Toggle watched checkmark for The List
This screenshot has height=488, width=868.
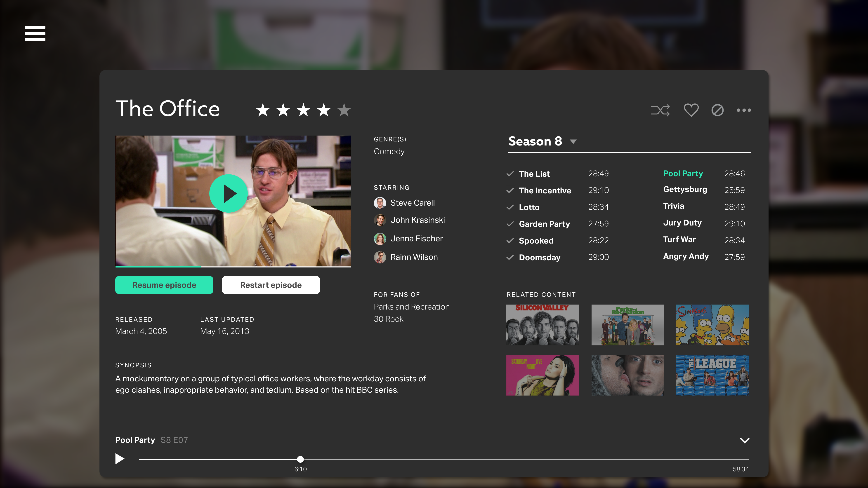pos(510,174)
